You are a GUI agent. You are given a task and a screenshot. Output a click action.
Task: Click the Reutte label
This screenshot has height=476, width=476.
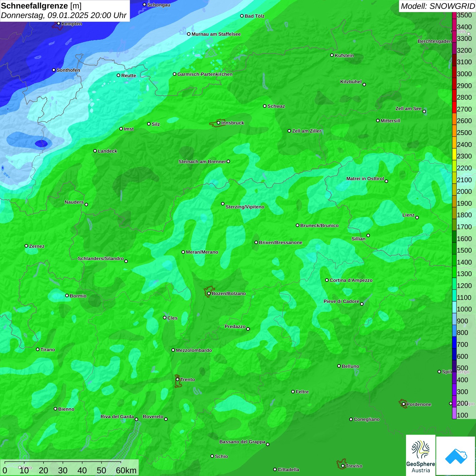[x=129, y=75]
